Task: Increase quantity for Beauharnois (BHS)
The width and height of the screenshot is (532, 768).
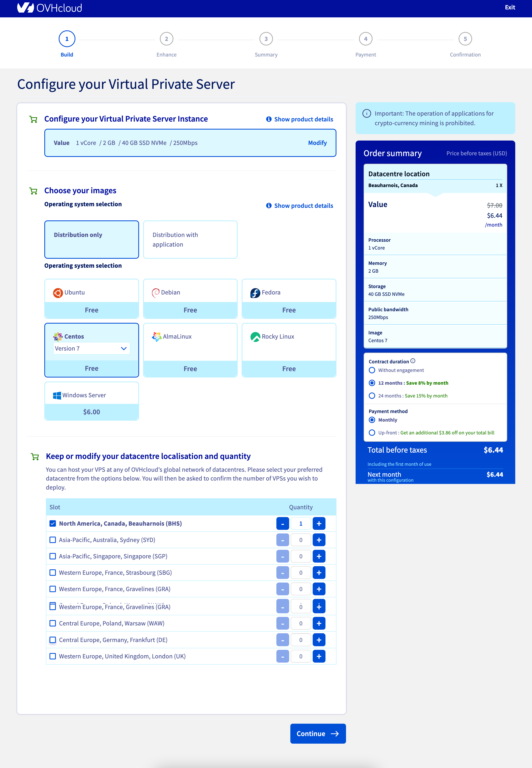Action: pos(319,524)
